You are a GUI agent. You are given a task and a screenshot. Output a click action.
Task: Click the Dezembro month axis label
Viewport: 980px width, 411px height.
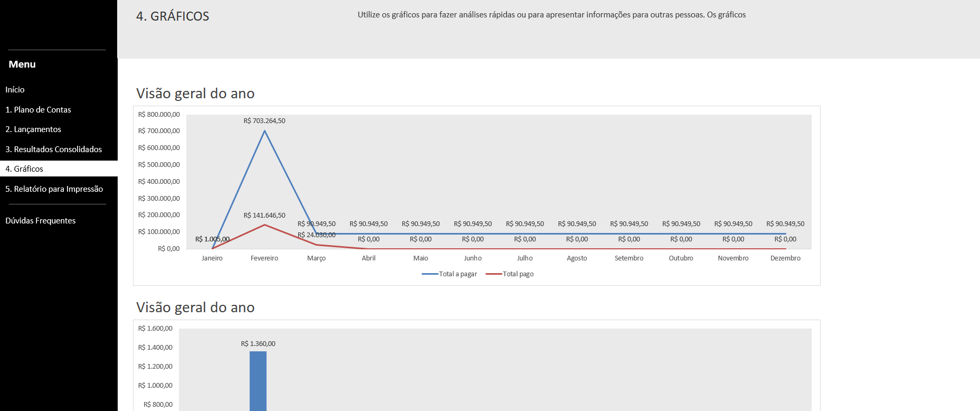tap(785, 258)
